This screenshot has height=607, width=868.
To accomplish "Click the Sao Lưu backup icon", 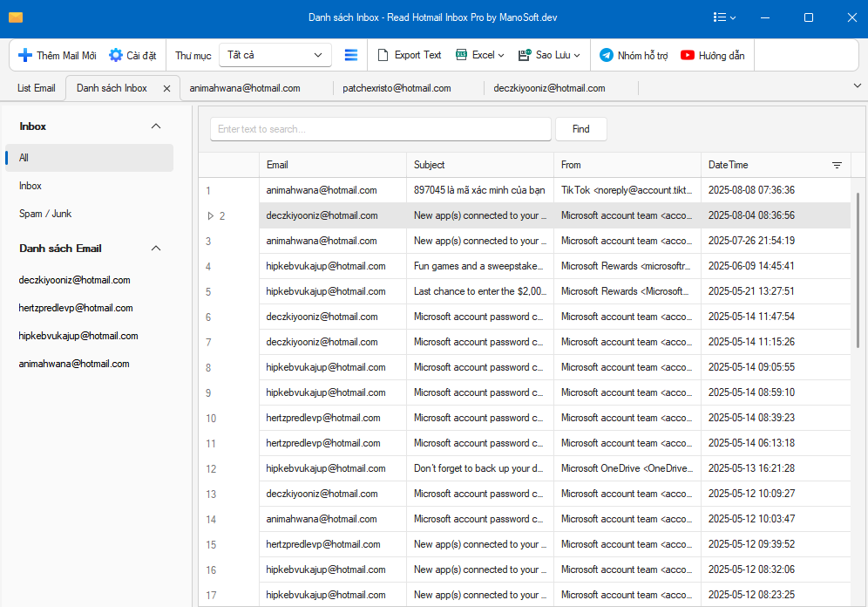I will click(x=525, y=55).
